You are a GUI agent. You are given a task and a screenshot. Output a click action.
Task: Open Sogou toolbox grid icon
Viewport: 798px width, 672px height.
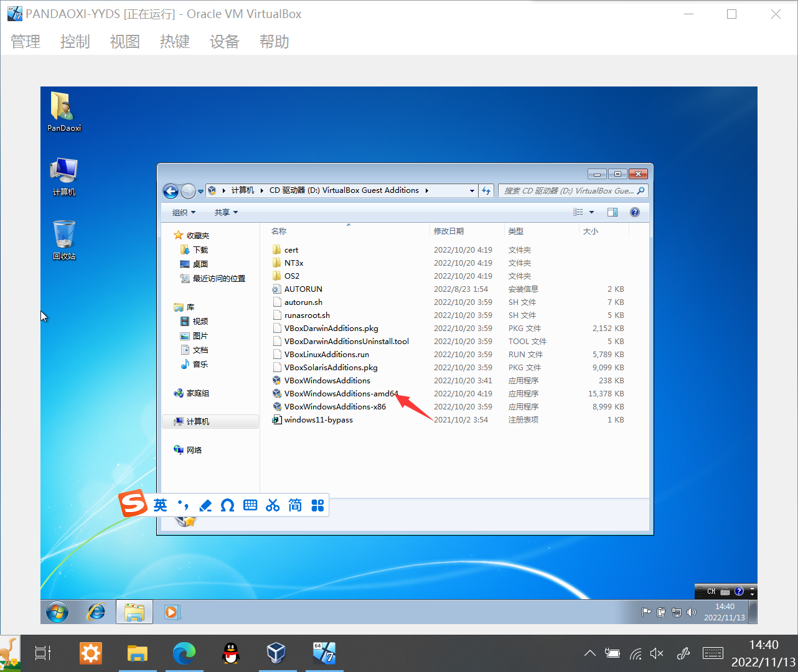317,505
